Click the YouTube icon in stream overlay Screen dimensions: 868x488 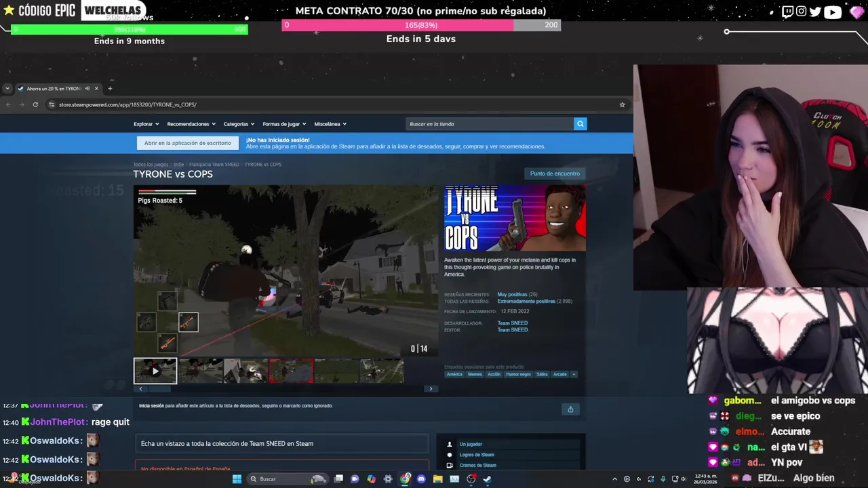click(833, 11)
